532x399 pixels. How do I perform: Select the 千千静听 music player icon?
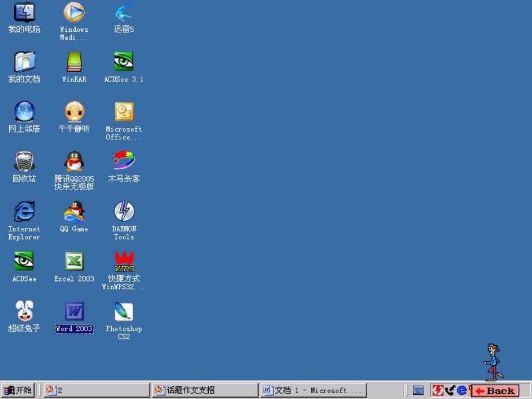pyautogui.click(x=74, y=111)
